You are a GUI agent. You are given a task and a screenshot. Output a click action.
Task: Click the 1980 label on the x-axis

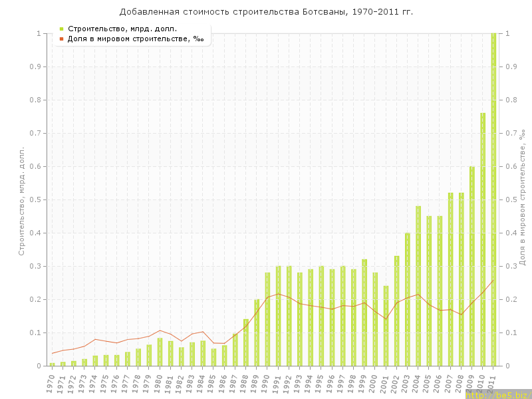[x=159, y=382]
